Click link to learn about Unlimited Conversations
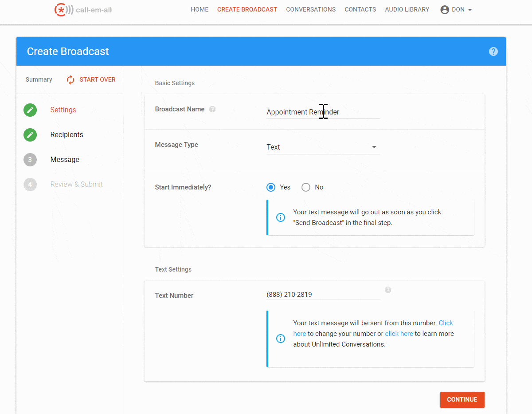This screenshot has width=532, height=414. click(399, 334)
